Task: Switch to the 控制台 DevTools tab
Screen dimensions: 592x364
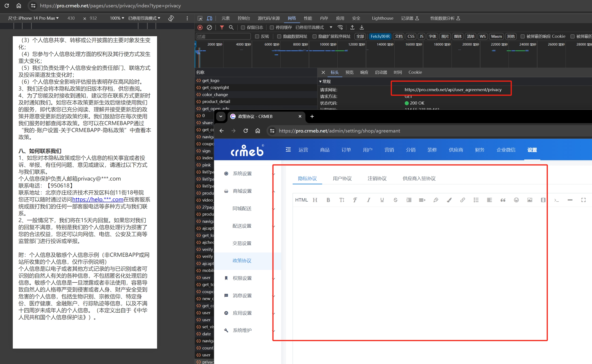Action: (x=244, y=18)
